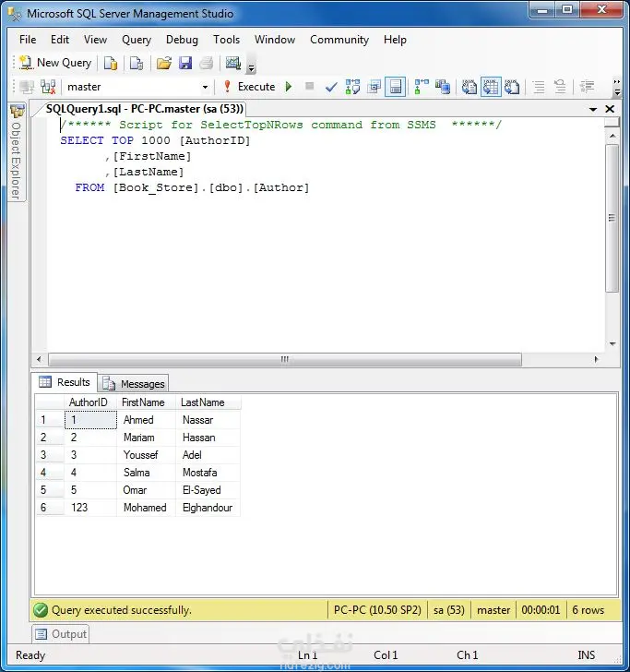Screen dimensions: 630x672
Task: Click the New Query button
Action: (56, 63)
